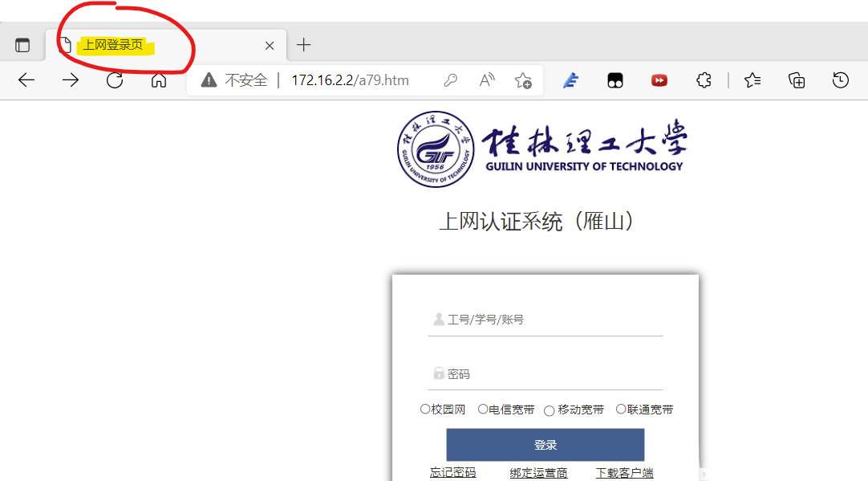
Task: Click the Guilin University of Technology logo
Action: [x=542, y=149]
